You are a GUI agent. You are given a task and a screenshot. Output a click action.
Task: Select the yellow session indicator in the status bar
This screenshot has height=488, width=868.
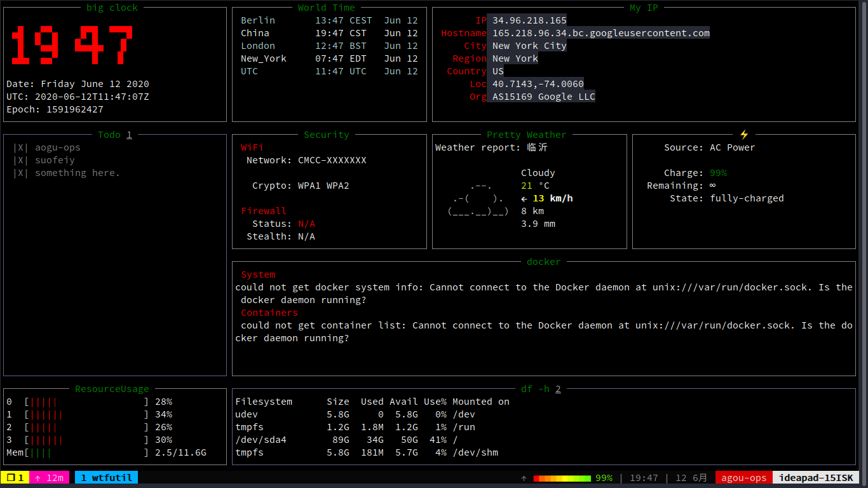coord(15,478)
